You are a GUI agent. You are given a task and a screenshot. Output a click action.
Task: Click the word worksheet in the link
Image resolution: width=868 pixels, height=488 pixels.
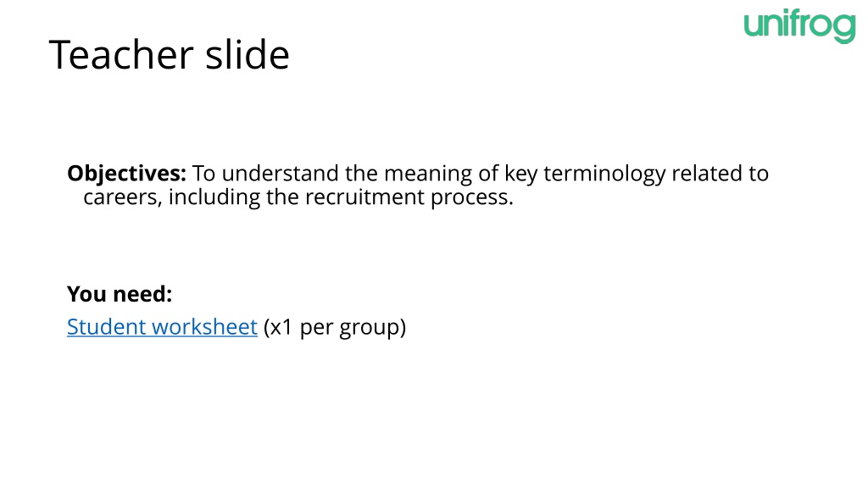205,327
